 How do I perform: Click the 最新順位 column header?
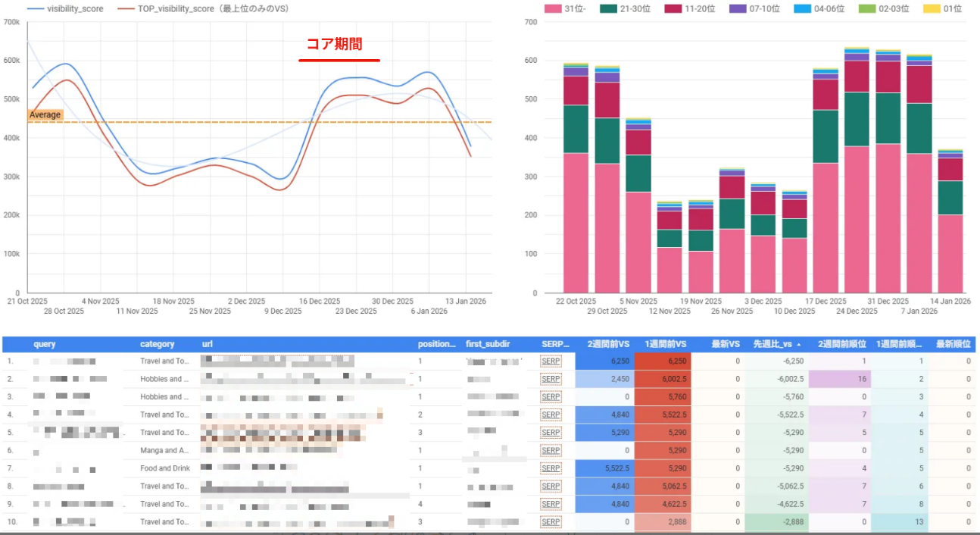coord(953,344)
